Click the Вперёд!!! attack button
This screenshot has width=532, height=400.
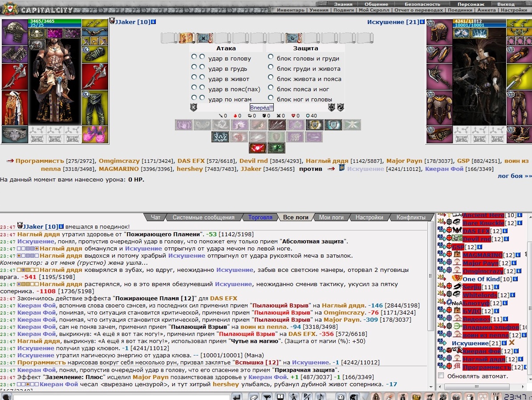point(262,108)
